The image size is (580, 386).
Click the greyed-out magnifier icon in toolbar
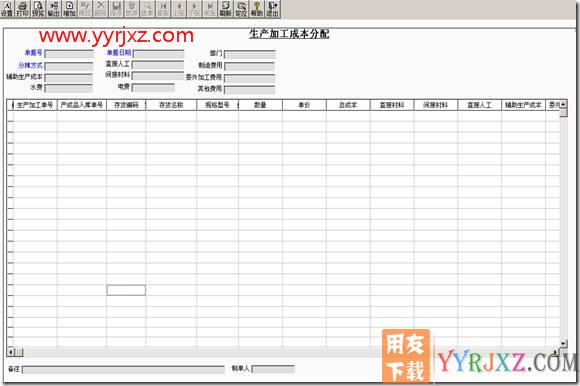[147, 9]
